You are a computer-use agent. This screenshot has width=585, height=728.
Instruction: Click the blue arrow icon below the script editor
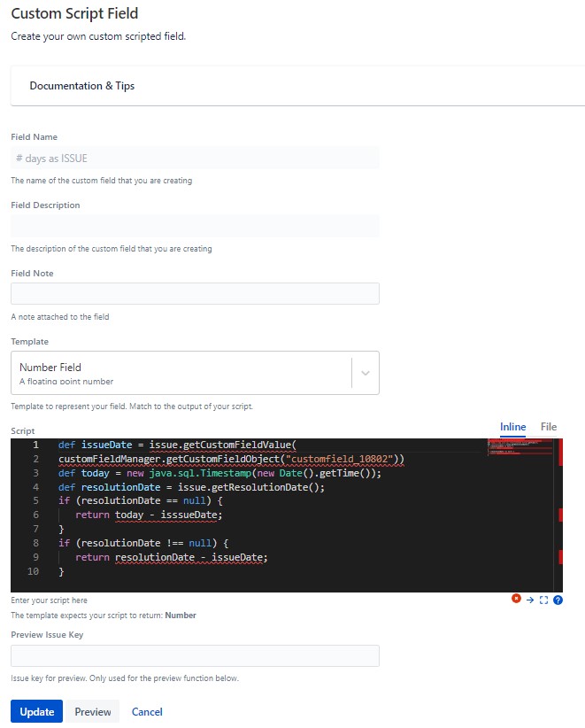[x=530, y=600]
